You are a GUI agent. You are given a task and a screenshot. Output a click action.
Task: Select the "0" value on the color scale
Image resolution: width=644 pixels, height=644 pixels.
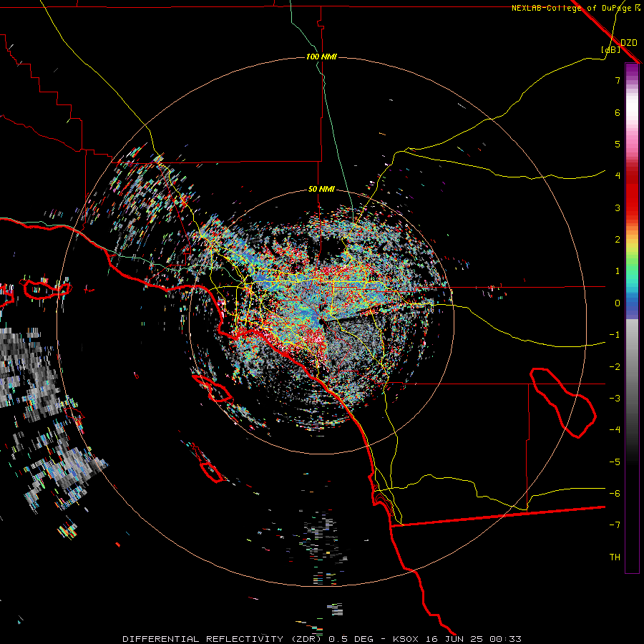click(x=618, y=303)
